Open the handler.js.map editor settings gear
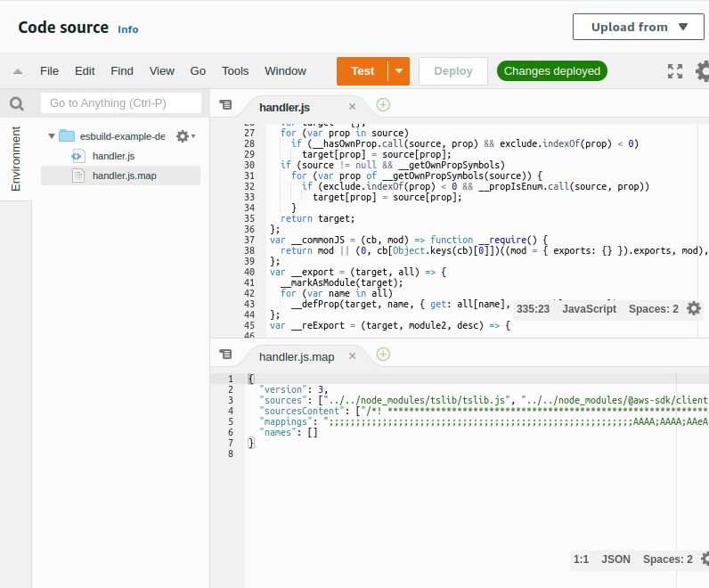The width and height of the screenshot is (709, 588). point(705,559)
